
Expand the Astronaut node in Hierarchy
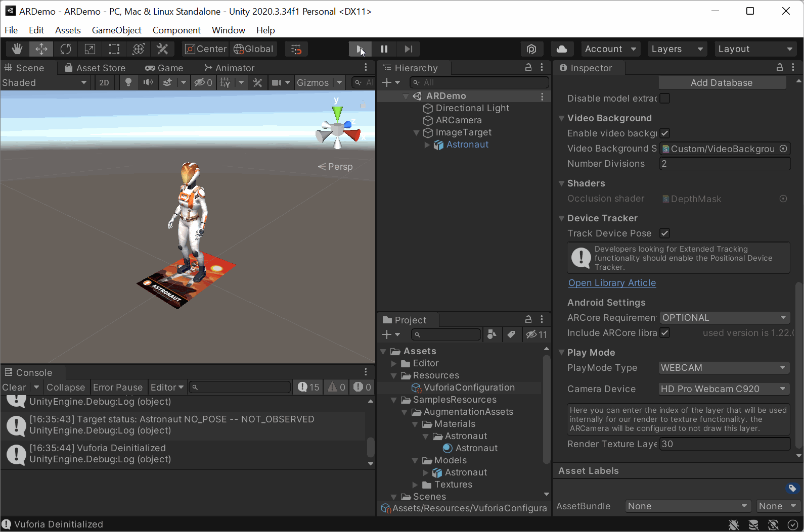pyautogui.click(x=427, y=144)
